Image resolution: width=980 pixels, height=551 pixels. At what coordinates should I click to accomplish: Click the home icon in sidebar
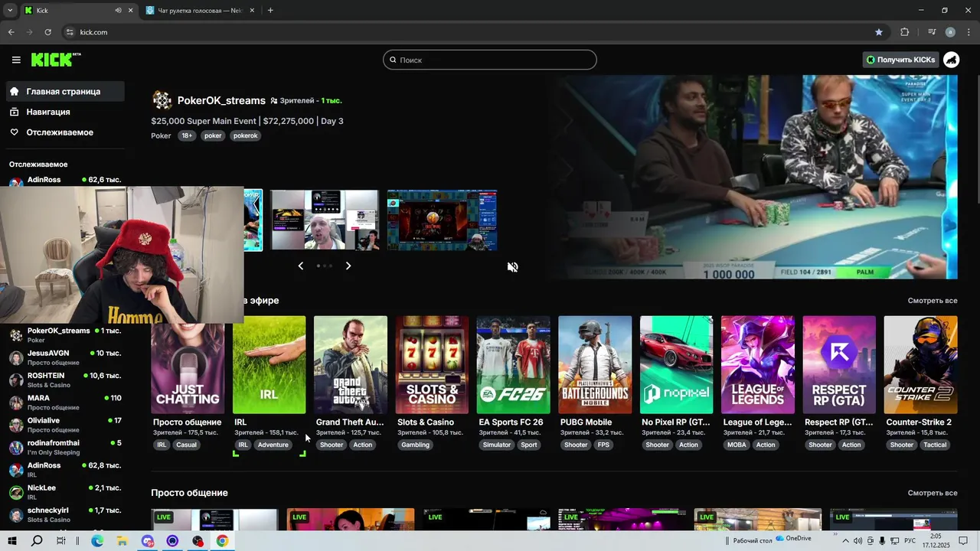point(15,92)
